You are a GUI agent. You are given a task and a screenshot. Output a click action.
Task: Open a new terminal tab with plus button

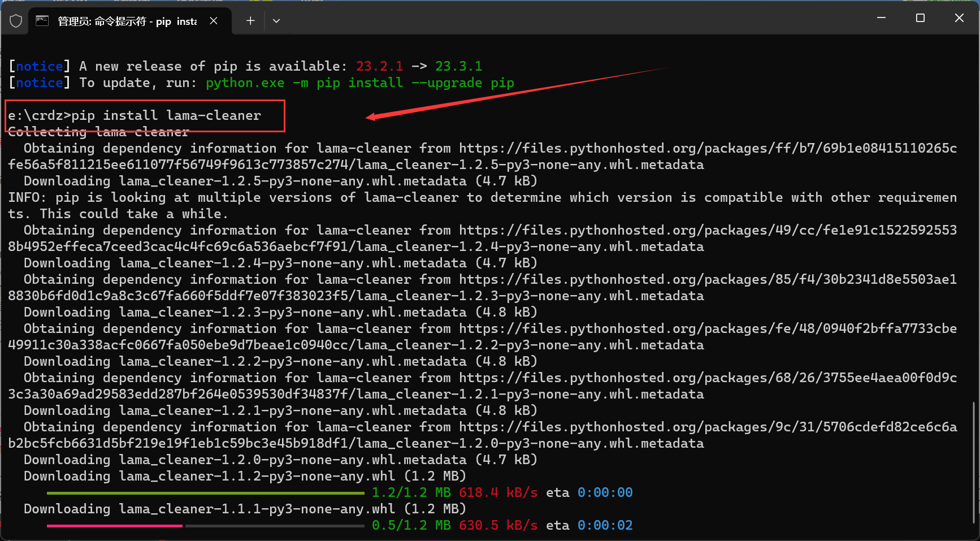click(250, 21)
